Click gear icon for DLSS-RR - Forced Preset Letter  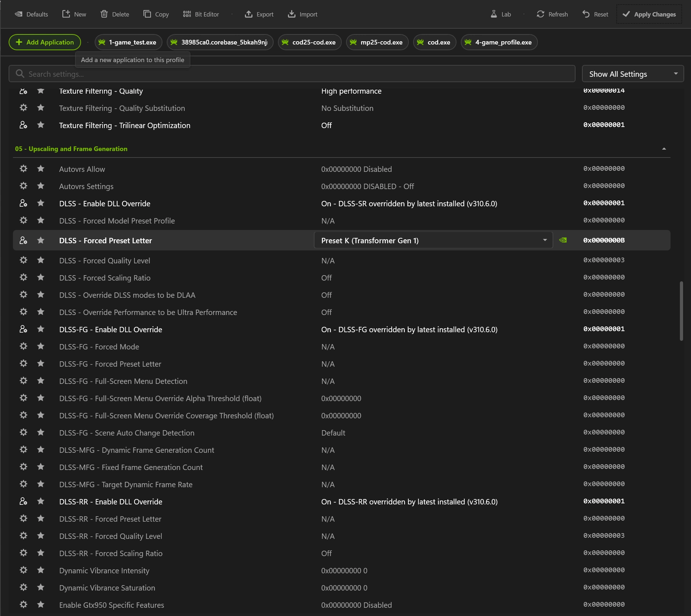23,518
